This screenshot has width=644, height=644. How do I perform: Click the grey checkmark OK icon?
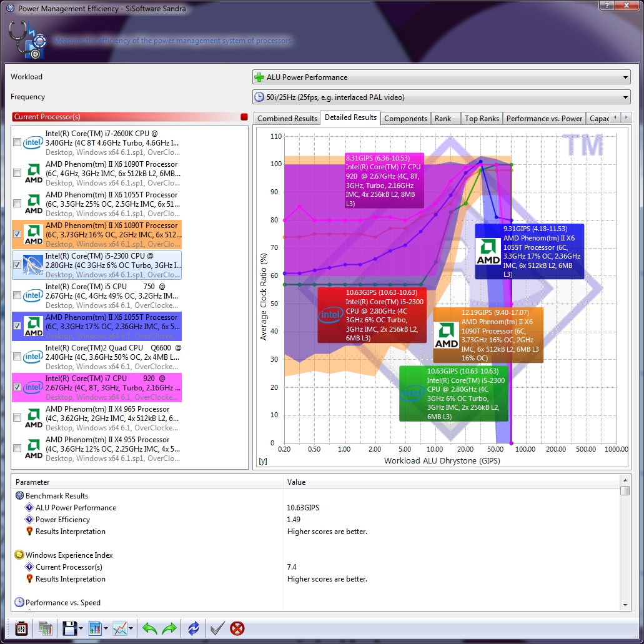click(x=217, y=628)
